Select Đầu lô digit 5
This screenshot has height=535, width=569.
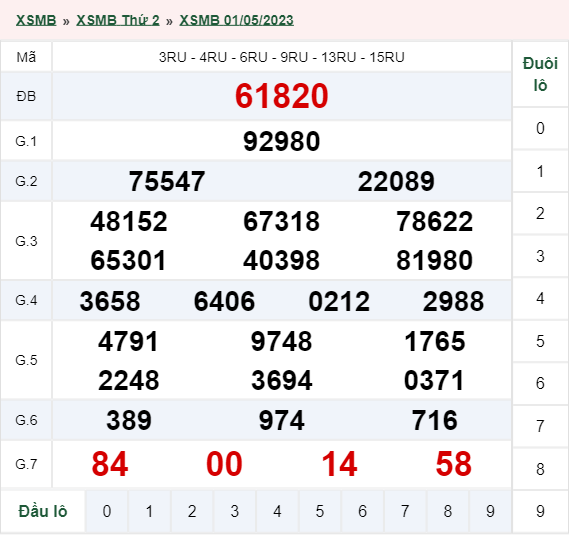[320, 511]
